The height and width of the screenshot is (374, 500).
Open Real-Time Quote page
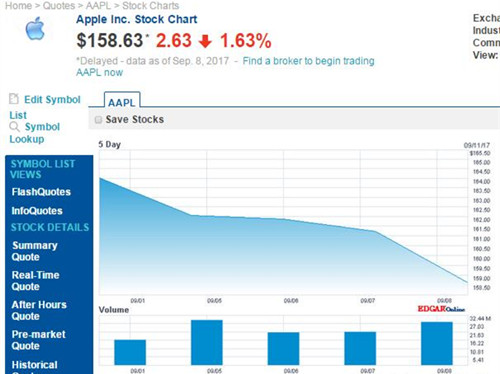click(x=35, y=281)
